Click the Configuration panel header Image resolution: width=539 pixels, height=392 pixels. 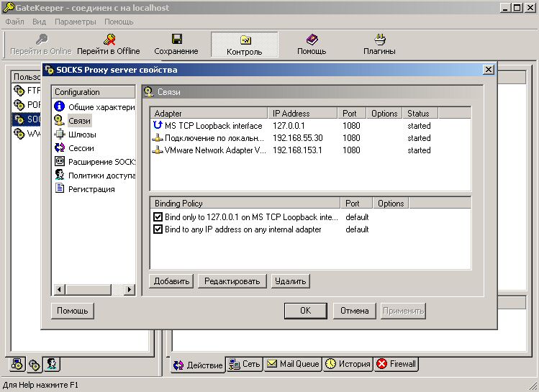[x=93, y=92]
